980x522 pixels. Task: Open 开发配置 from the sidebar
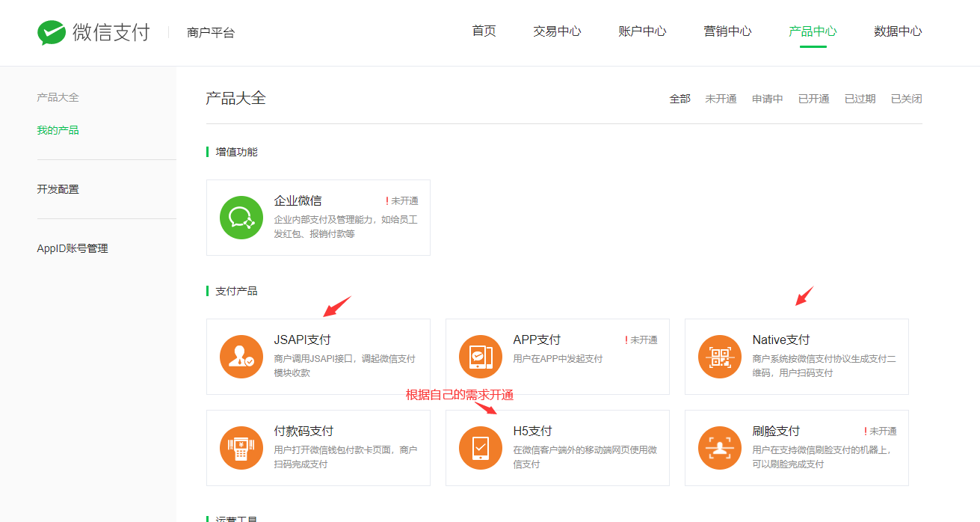pos(58,189)
